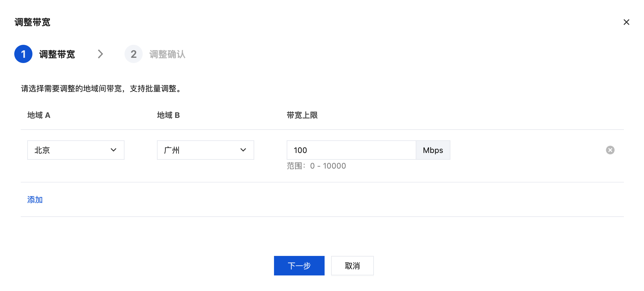The height and width of the screenshot is (291, 644).
Task: Focus the bandwidth input containing 100
Action: tap(351, 150)
